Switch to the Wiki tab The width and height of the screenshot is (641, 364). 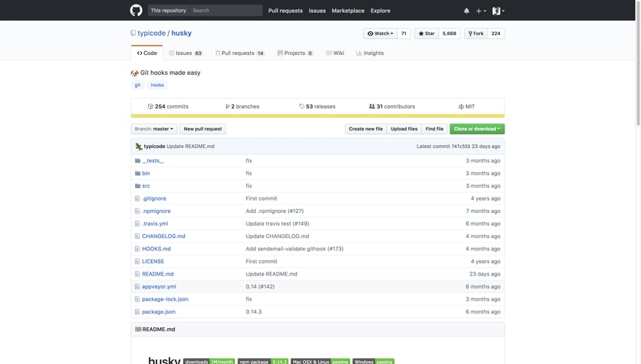tap(335, 53)
